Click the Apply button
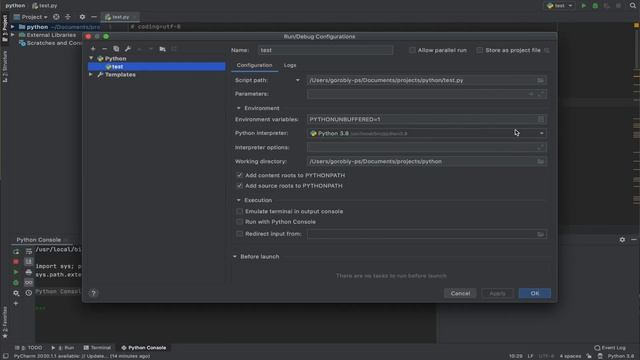This screenshot has width=640, height=360. click(497, 293)
